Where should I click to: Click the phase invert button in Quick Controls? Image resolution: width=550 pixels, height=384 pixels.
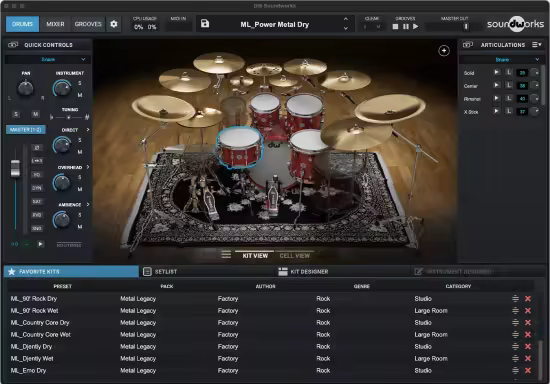37,148
